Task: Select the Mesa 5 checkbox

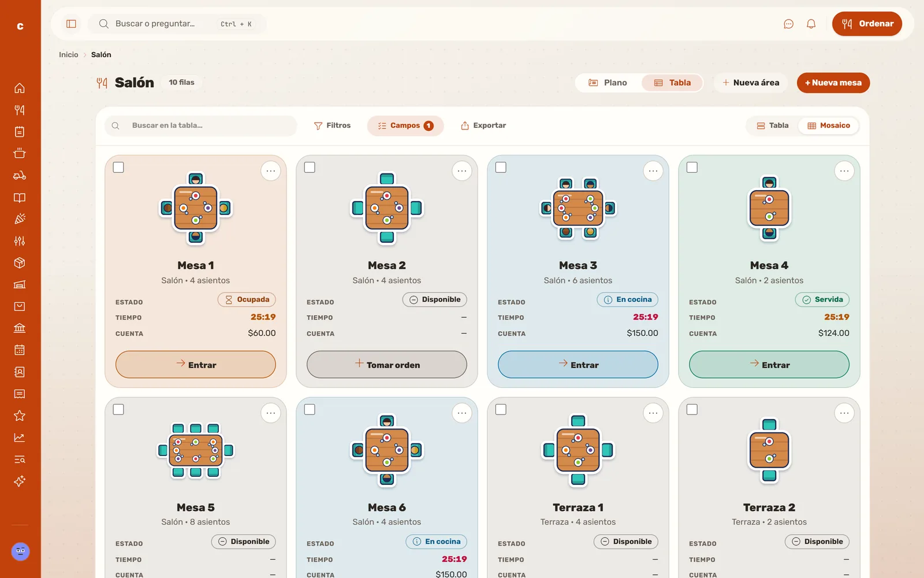Action: coord(118,409)
